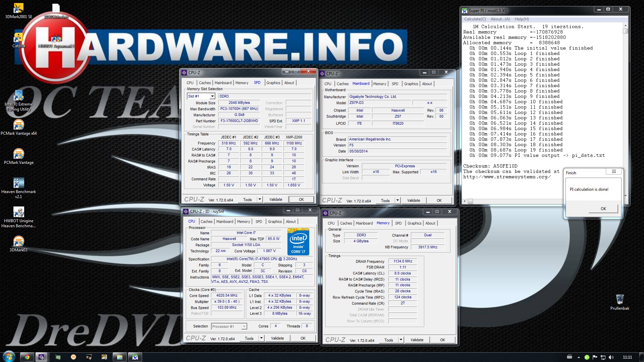
Task: Open the HWBOT Aquamark3 desktop shortcut
Action: click(x=56, y=41)
